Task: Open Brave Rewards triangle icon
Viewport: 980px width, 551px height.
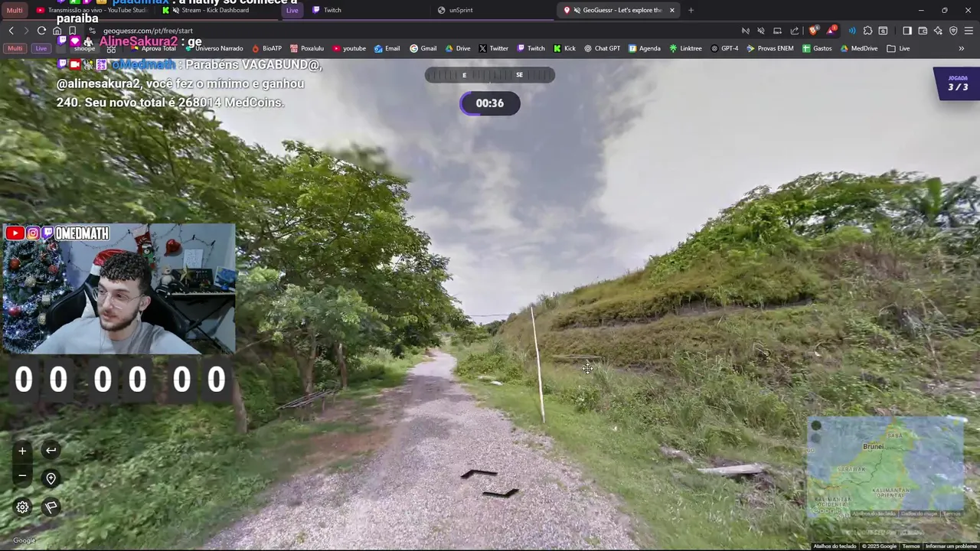Action: (x=831, y=31)
